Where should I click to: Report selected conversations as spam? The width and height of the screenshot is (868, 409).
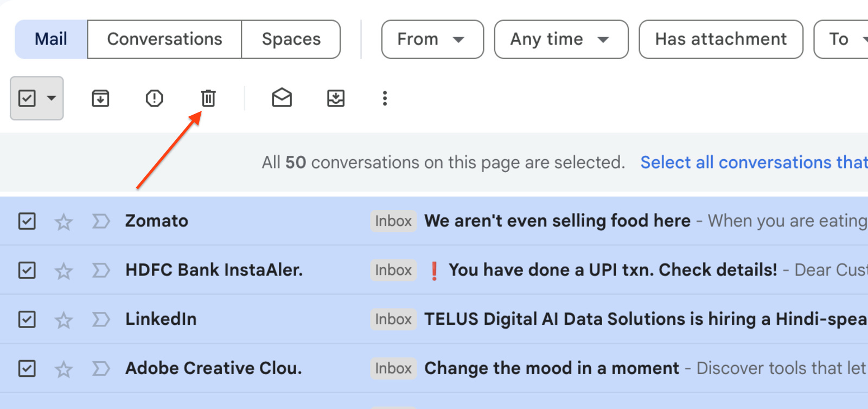point(154,98)
